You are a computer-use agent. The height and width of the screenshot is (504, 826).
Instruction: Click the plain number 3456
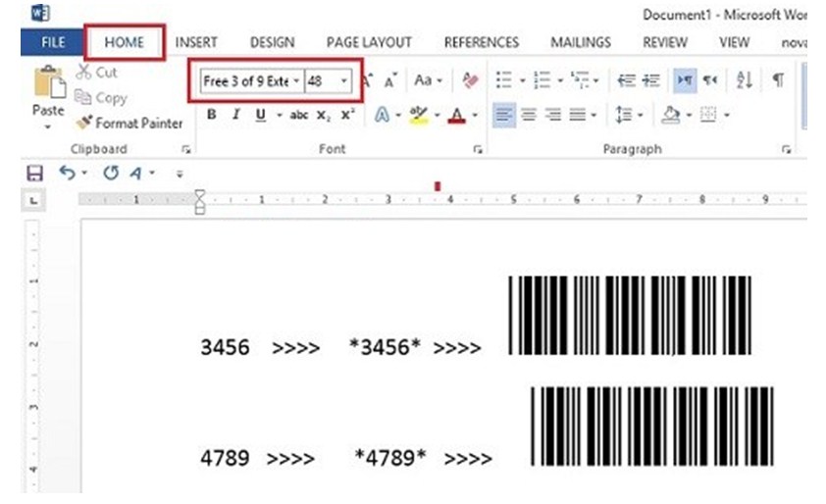(225, 347)
